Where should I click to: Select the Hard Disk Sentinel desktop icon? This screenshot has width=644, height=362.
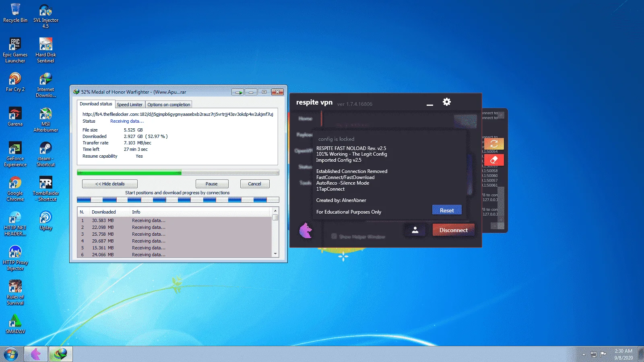(x=45, y=50)
